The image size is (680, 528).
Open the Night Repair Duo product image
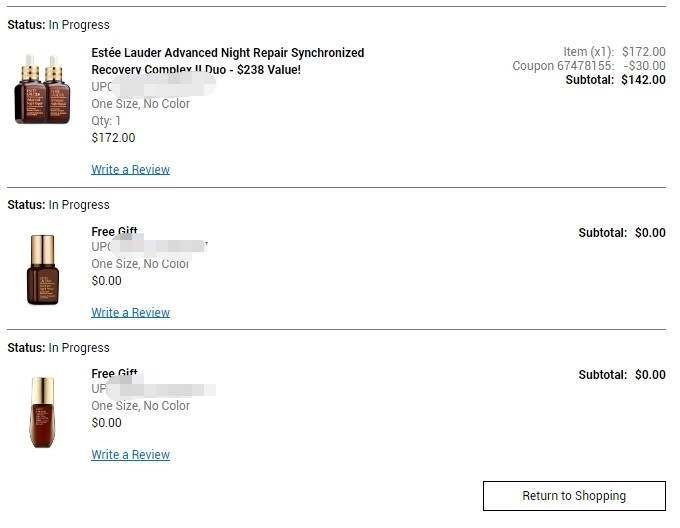coord(42,89)
